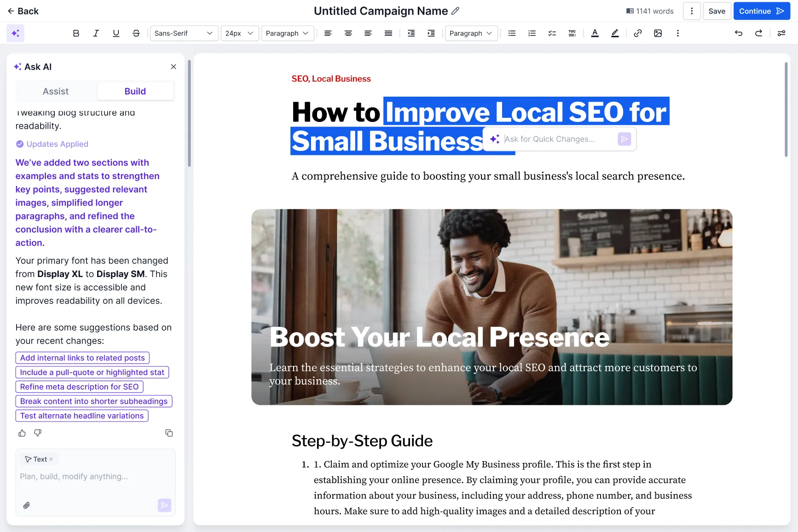The image size is (798, 532).
Task: Select the AI sparkle icon in the toolbar
Action: [x=15, y=33]
